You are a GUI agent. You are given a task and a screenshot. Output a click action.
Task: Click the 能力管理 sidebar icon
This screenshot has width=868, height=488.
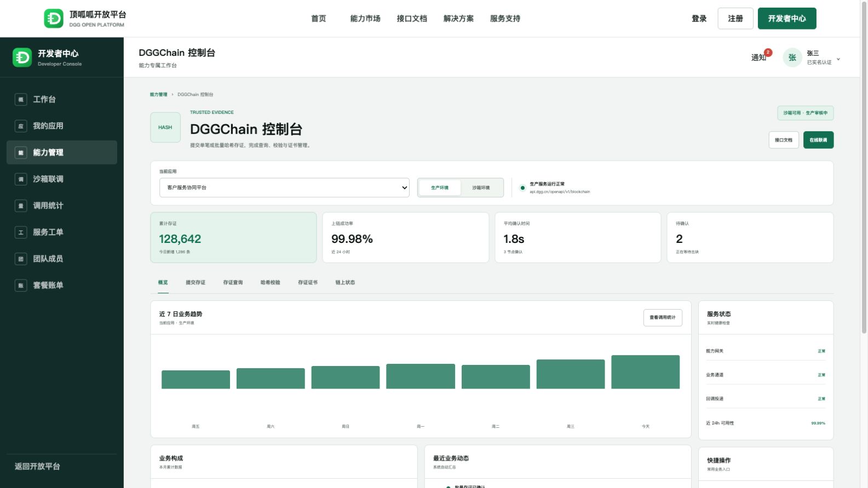(21, 153)
